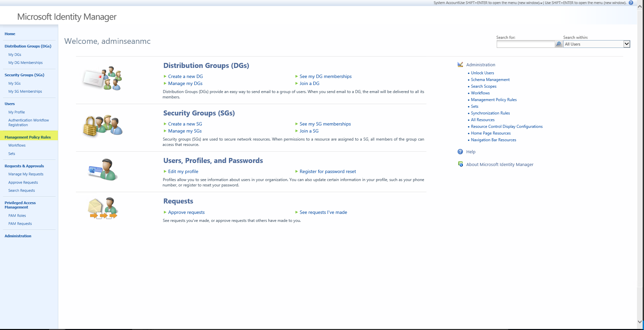Viewport: 644px width, 330px height.
Task: Open Administration in the left sidebar
Action: tap(18, 236)
